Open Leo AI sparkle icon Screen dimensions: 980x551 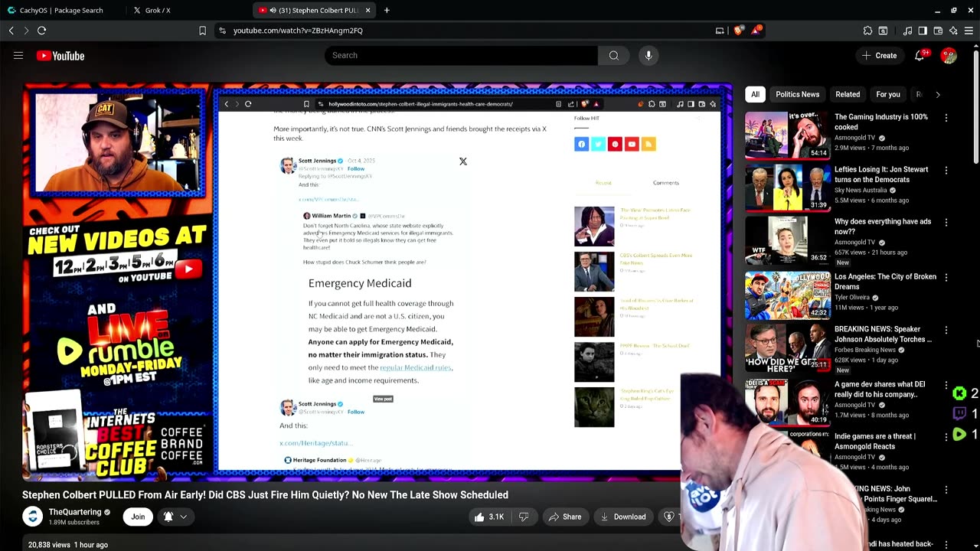coord(953,31)
